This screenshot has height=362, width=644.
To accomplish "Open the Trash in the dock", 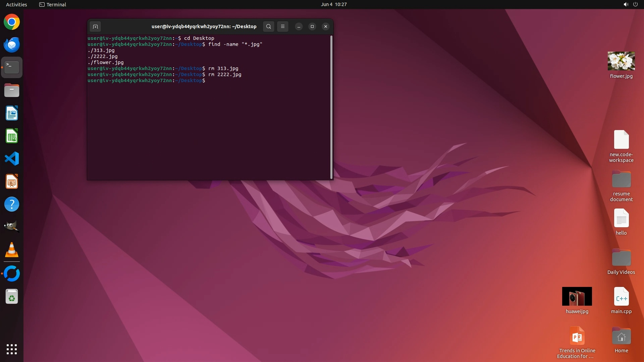I will click(x=12, y=297).
